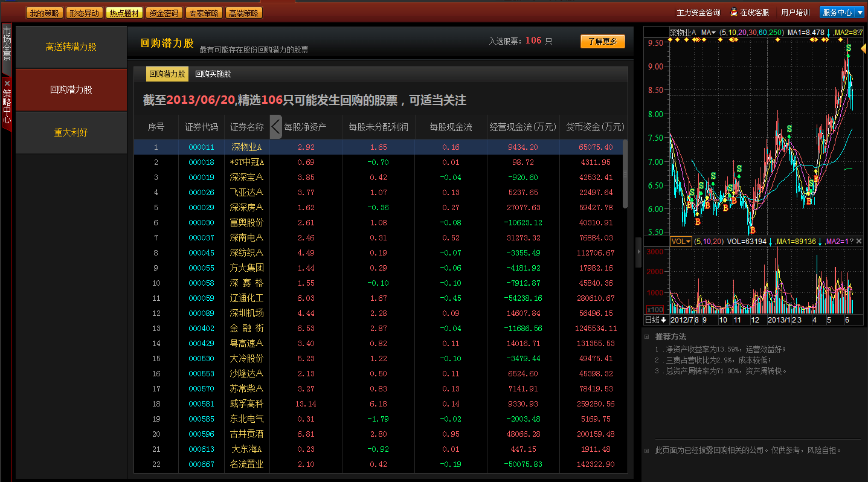
Task: Open the 我的策略 toolbar button
Action: click(x=44, y=13)
